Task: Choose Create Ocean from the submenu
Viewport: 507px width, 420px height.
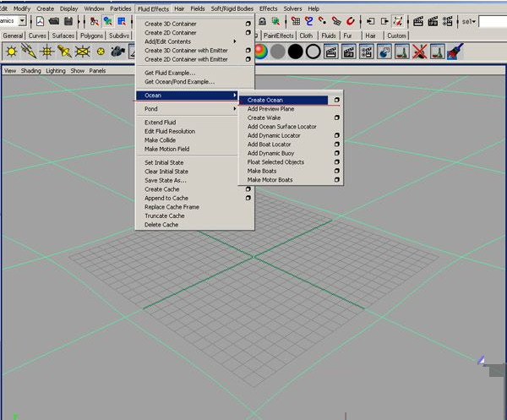Action: pyautogui.click(x=284, y=101)
